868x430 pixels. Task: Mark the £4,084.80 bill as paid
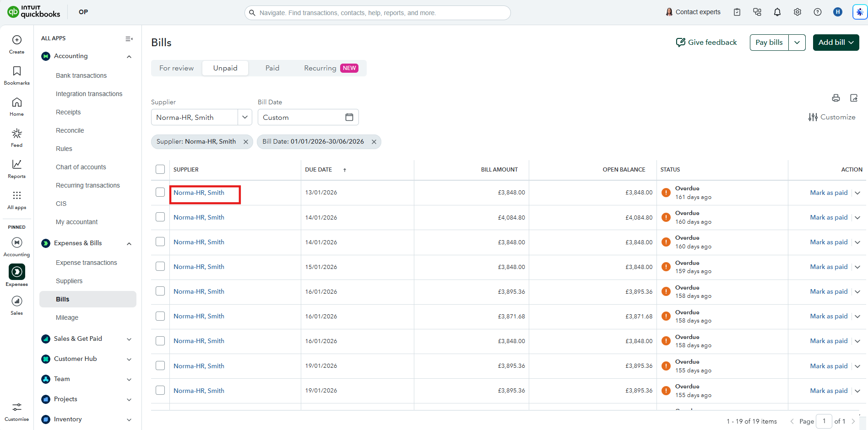click(829, 217)
